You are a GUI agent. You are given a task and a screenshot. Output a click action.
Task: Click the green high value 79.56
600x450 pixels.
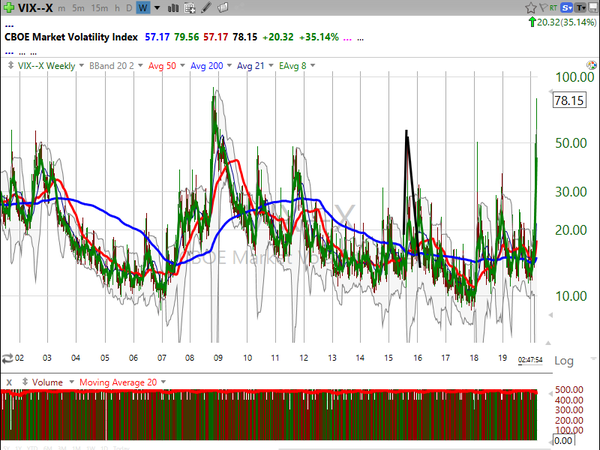click(x=186, y=37)
